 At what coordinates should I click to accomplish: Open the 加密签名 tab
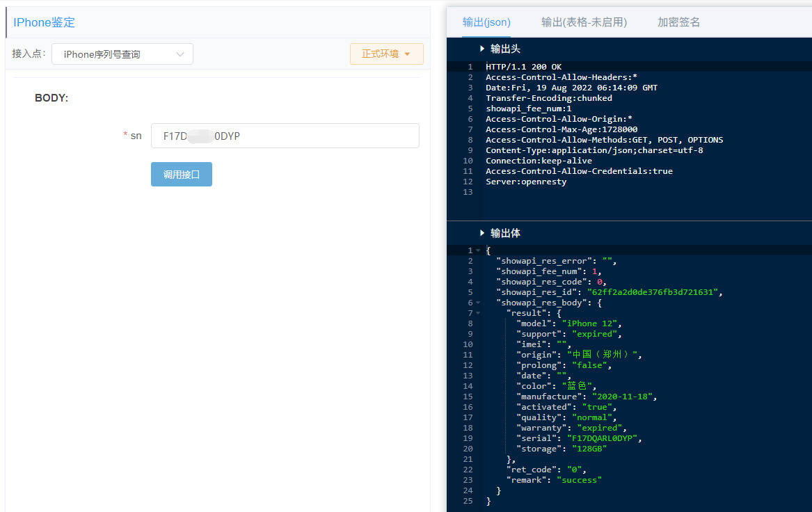pyautogui.click(x=678, y=22)
